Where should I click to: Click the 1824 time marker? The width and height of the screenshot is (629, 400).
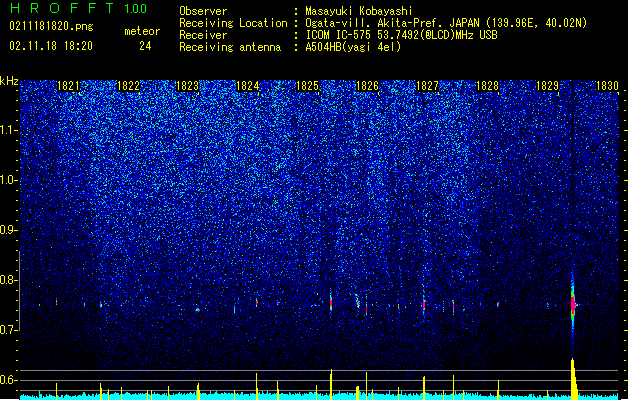pos(248,86)
